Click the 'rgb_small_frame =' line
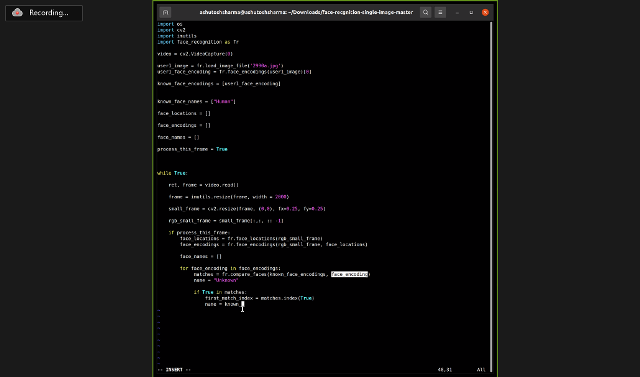 [x=226, y=221]
